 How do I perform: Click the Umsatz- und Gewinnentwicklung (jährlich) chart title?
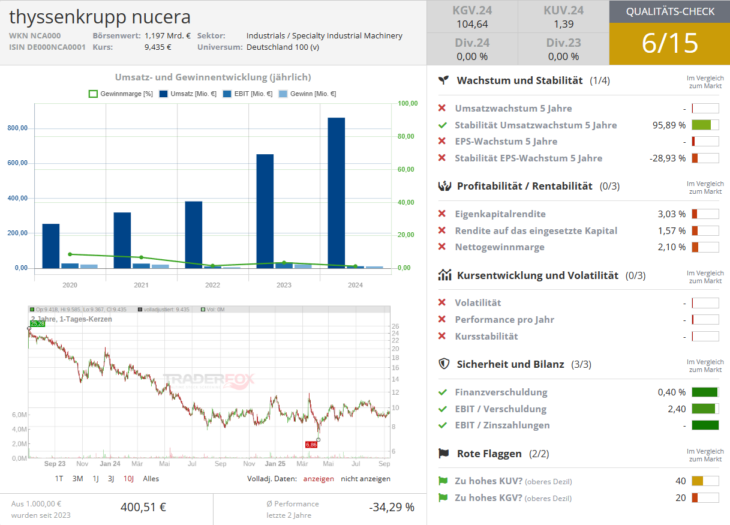coord(213,77)
